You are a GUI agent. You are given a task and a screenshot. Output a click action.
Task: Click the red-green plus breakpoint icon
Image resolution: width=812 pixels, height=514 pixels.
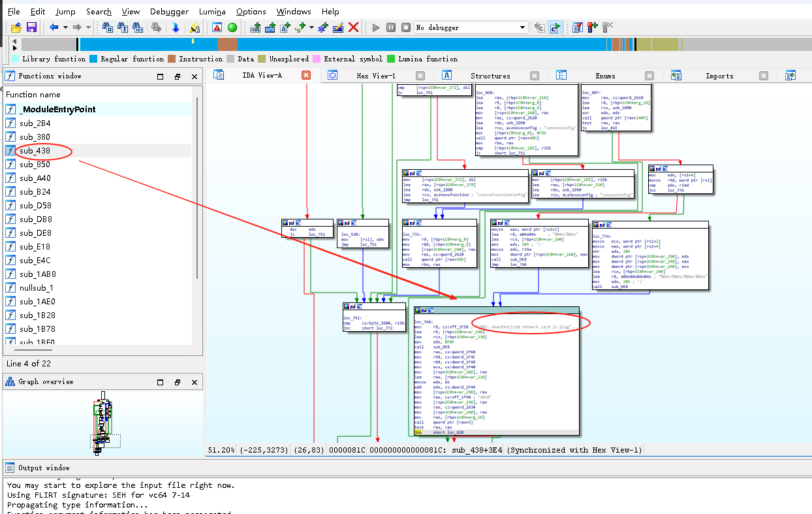coord(592,27)
